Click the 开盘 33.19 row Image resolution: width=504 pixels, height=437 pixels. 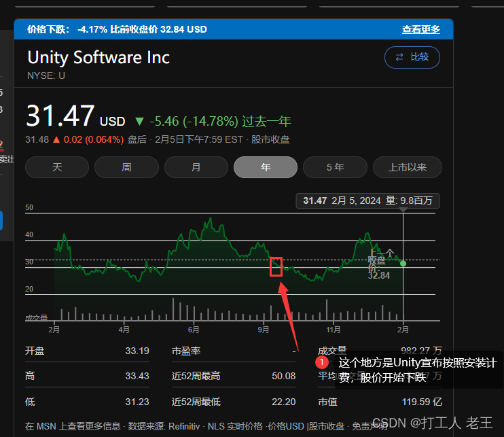87,351
